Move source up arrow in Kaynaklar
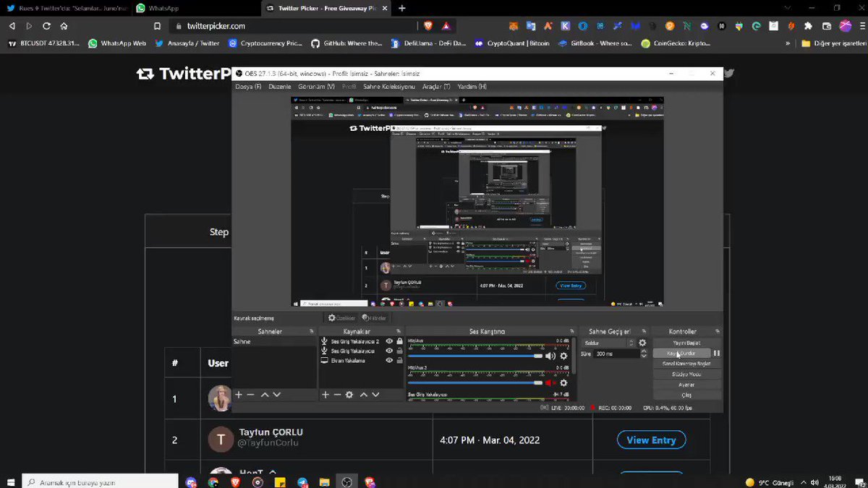This screenshot has height=488, width=868. (364, 395)
